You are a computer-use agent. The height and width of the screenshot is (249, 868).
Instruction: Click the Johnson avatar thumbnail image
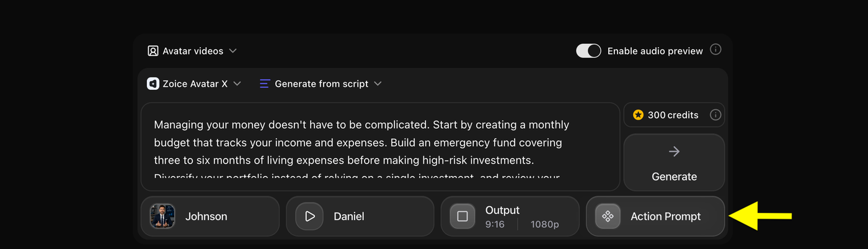click(x=162, y=216)
